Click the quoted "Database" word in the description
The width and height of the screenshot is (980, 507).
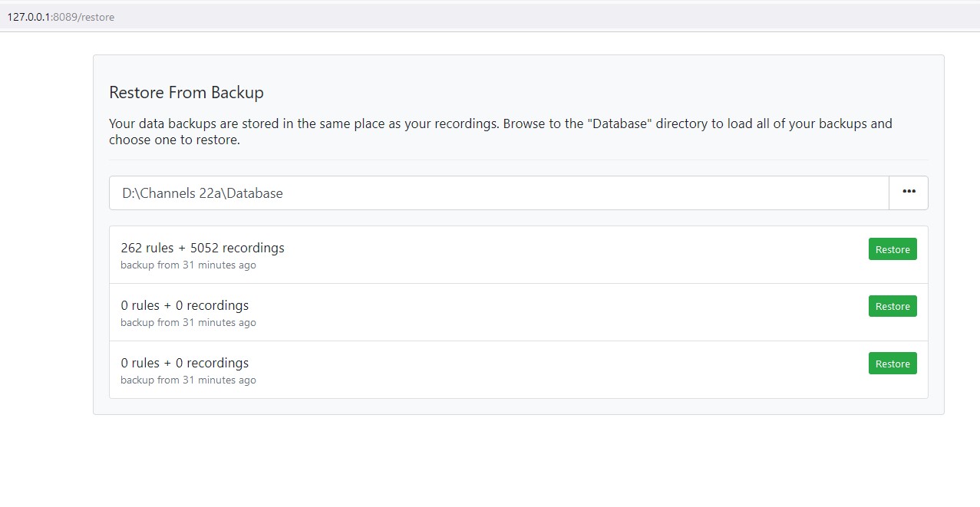pos(619,123)
